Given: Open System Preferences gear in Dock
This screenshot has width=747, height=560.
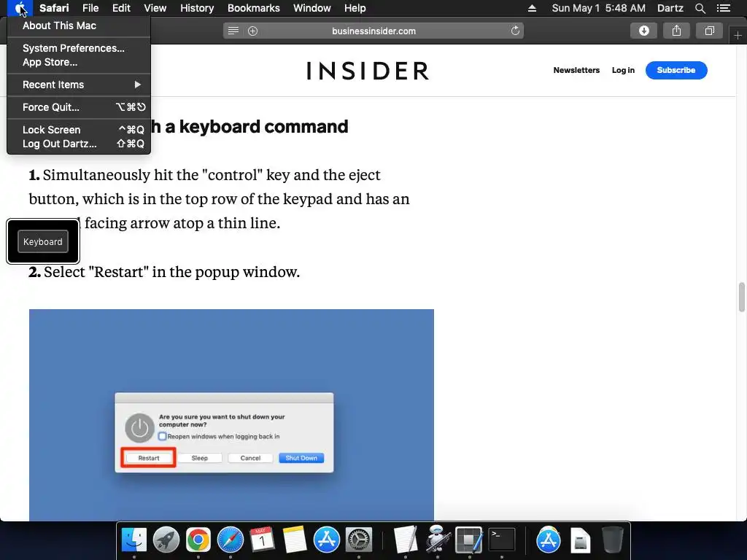Looking at the screenshot, I should coord(358,540).
